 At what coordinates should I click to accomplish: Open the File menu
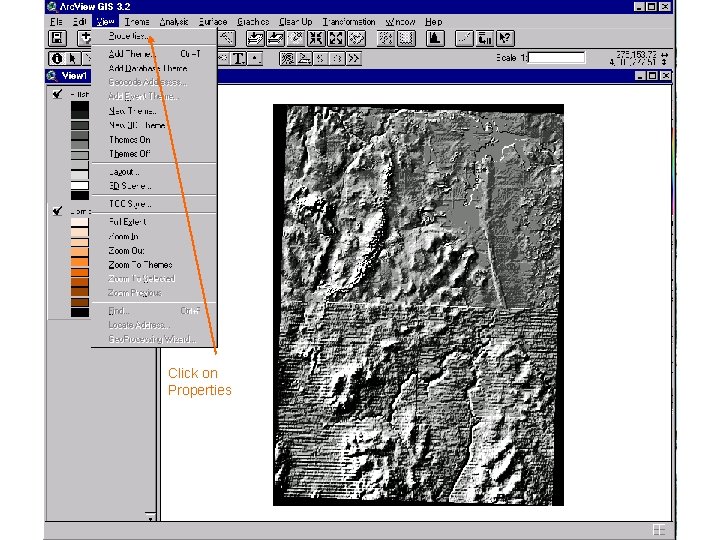click(x=56, y=22)
